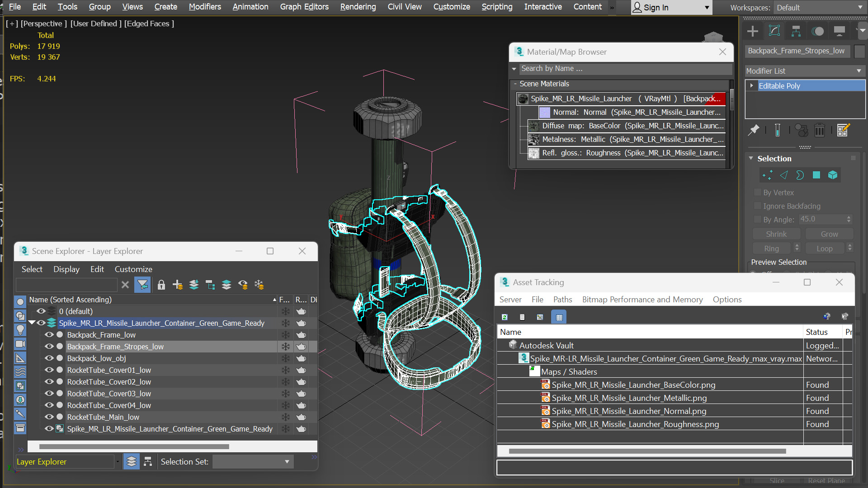Screen dimensions: 868x488
Task: Click the Loop selection button
Action: [824, 249]
